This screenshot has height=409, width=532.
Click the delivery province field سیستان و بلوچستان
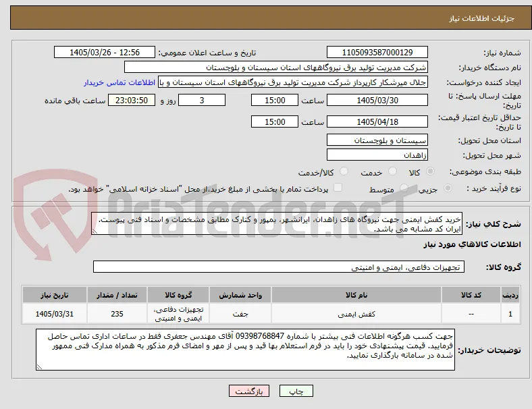pyautogui.click(x=377, y=140)
